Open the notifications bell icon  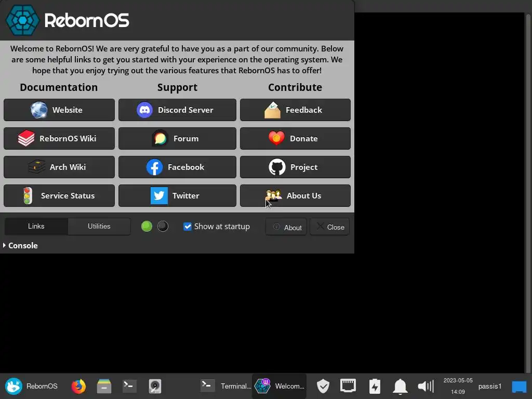click(x=401, y=387)
